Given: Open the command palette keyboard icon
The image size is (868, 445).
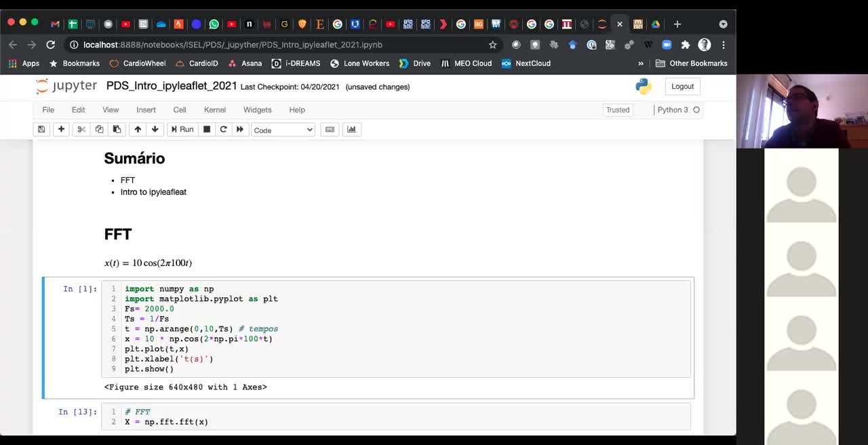Looking at the screenshot, I should point(330,130).
